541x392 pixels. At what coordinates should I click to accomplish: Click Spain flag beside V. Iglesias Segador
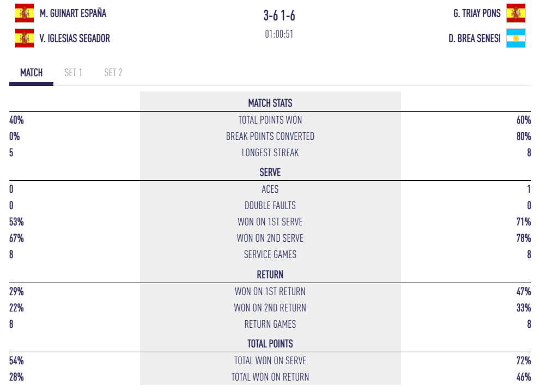click(x=24, y=38)
